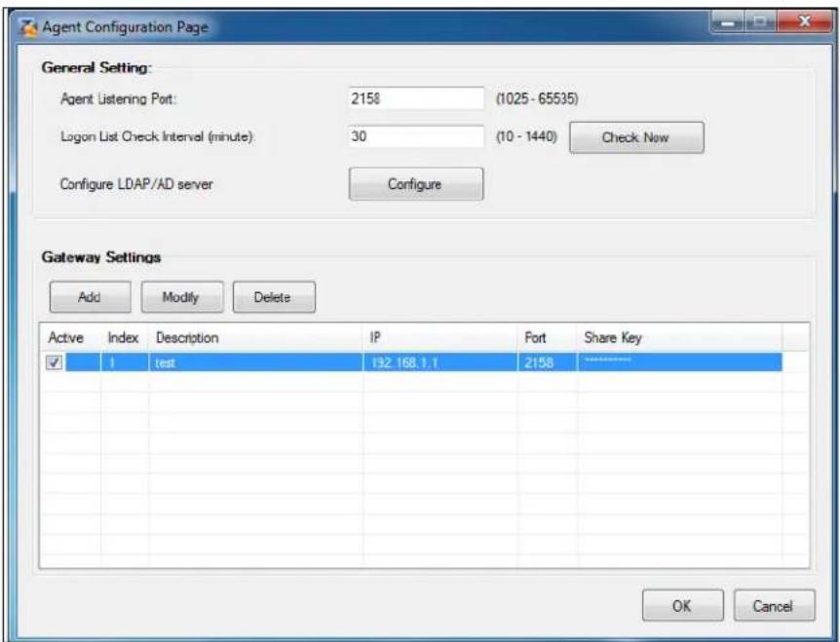Open LDAP/AD server Configure button
The width and height of the screenshot is (840, 642).
416,184
